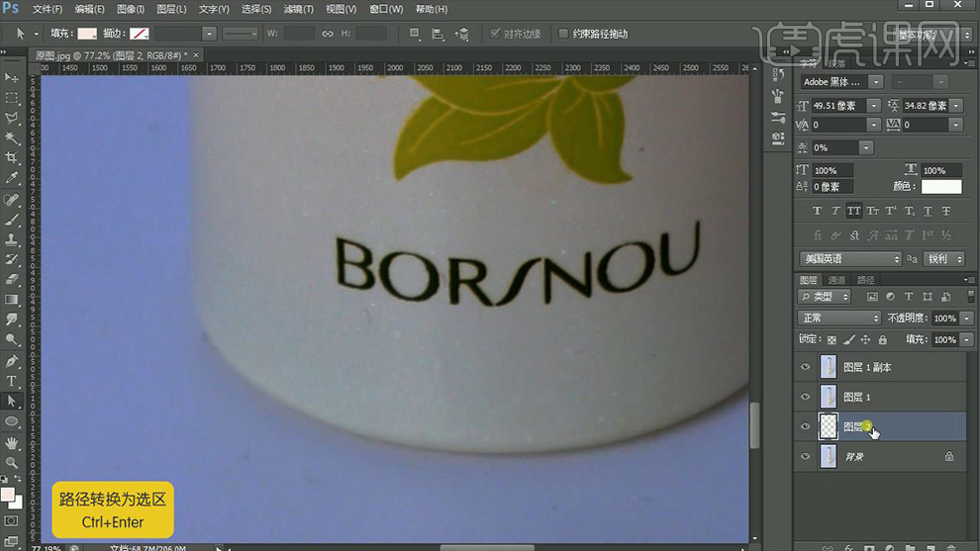Click the 填充 fill color swatch
980x551 pixels.
[x=87, y=34]
